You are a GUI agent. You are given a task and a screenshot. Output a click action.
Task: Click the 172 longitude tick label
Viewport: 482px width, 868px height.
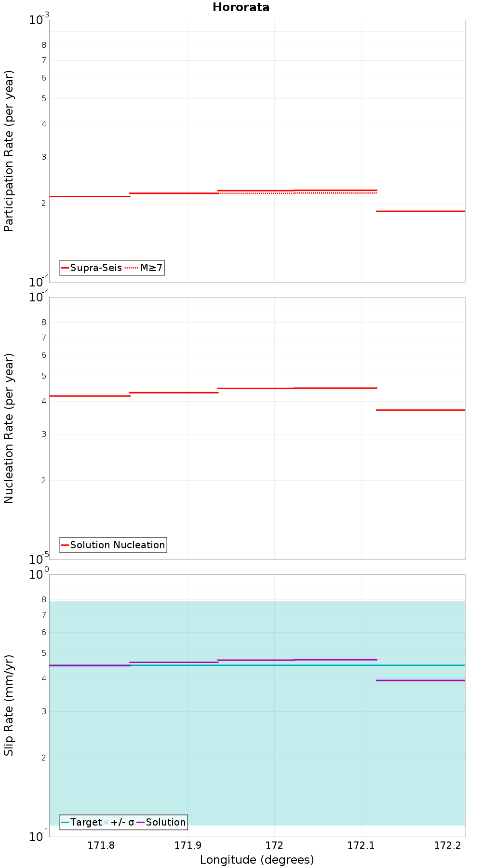pyautogui.click(x=274, y=845)
